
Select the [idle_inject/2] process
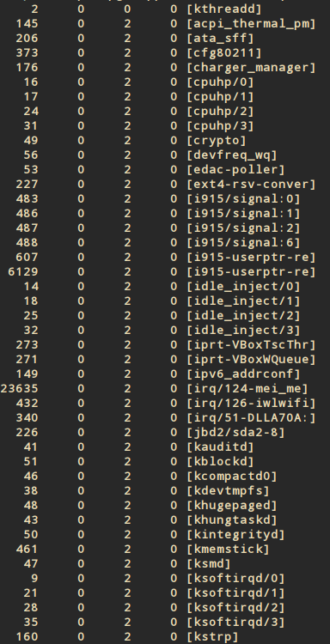pyautogui.click(x=243, y=316)
